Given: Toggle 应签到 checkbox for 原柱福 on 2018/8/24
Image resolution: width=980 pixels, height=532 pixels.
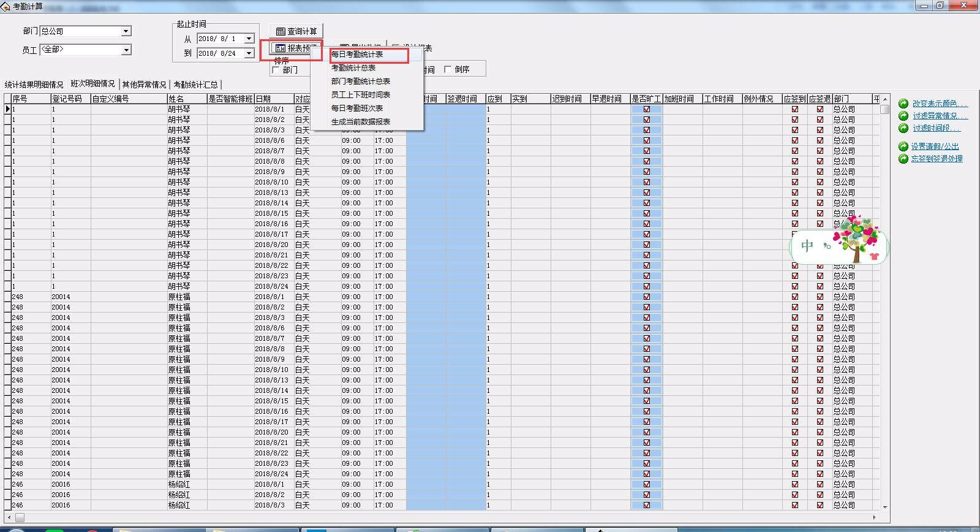Looking at the screenshot, I should coord(795,474).
